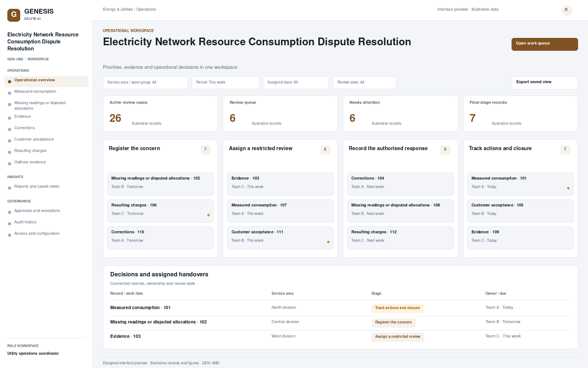Click Register the concern count badge 7
588x368 pixels.
(x=205, y=149)
